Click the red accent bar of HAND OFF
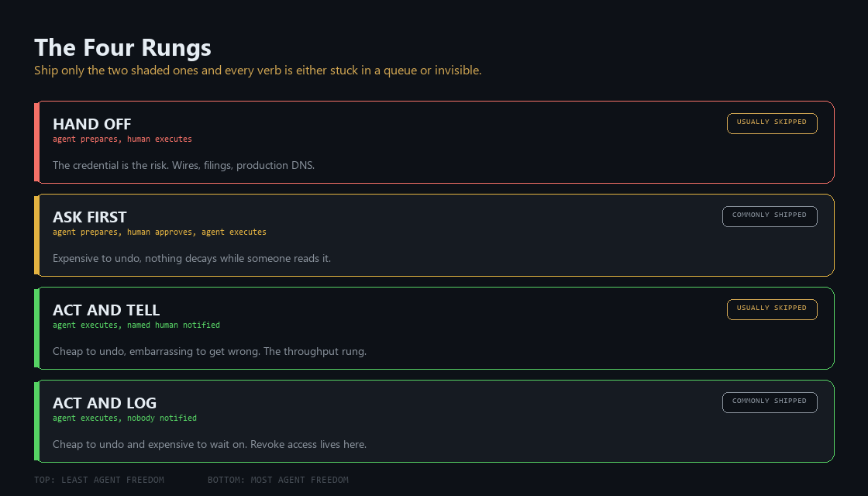The width and height of the screenshot is (868, 496). [x=36, y=143]
